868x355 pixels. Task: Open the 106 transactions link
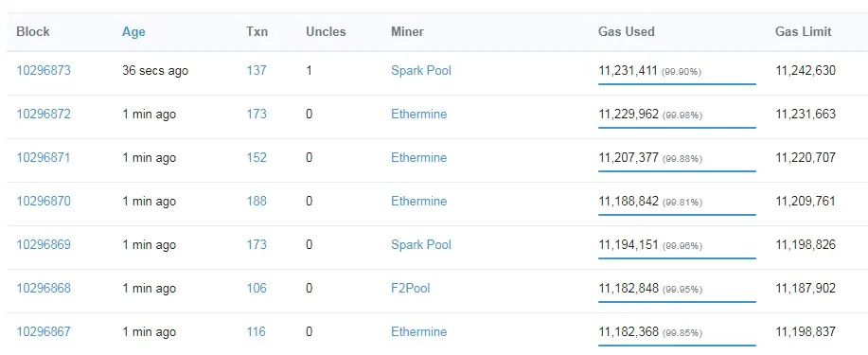(257, 289)
